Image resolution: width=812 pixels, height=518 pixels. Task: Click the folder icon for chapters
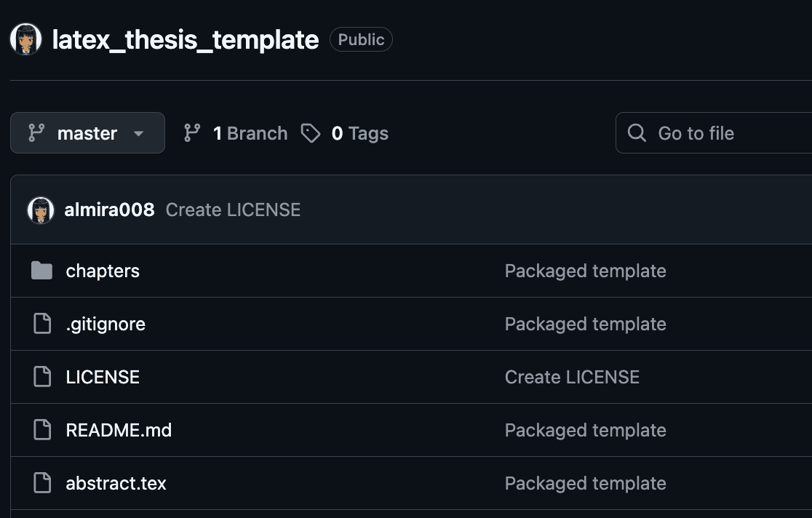click(42, 271)
